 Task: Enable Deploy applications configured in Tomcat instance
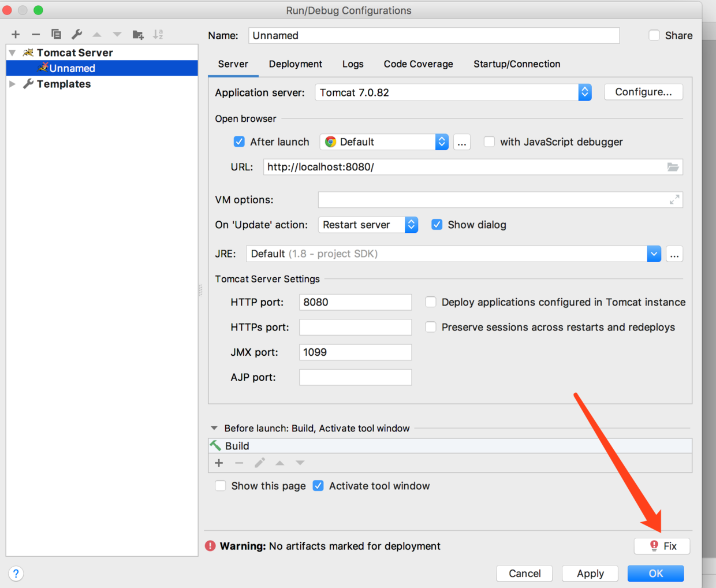tap(431, 302)
